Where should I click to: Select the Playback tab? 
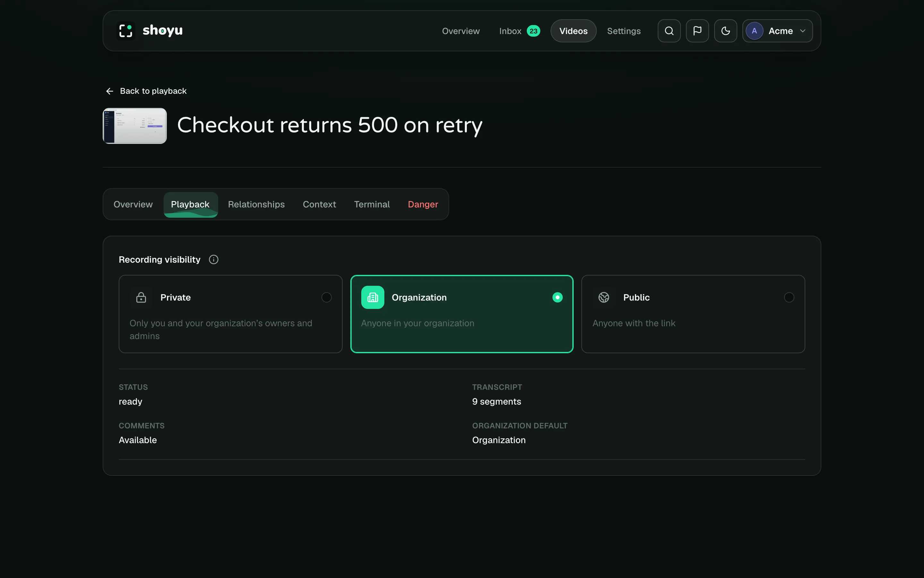pos(191,205)
